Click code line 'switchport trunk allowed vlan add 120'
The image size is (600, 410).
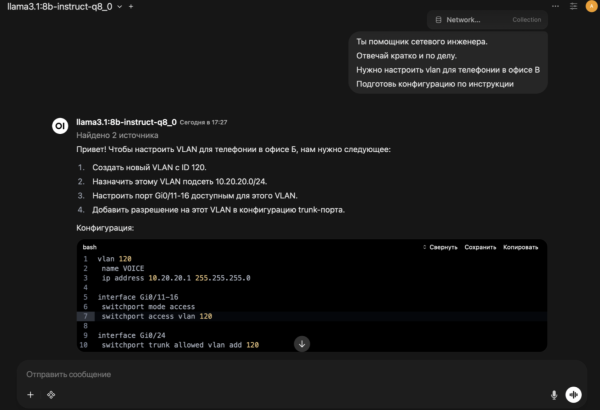[180, 345]
